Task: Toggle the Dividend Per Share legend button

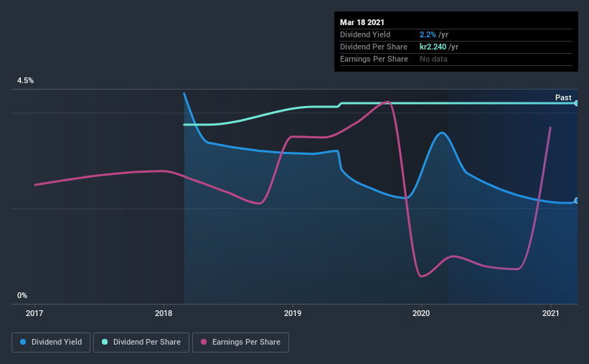Action: coord(141,343)
